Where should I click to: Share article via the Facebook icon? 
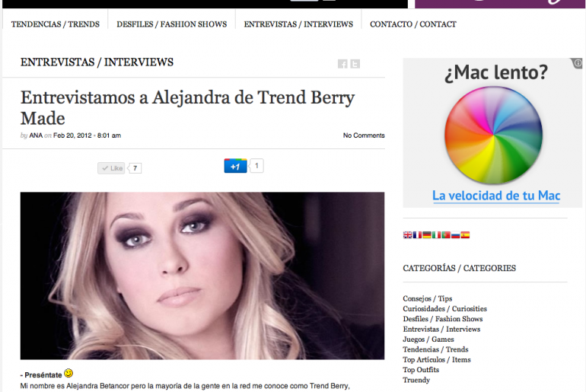point(342,64)
